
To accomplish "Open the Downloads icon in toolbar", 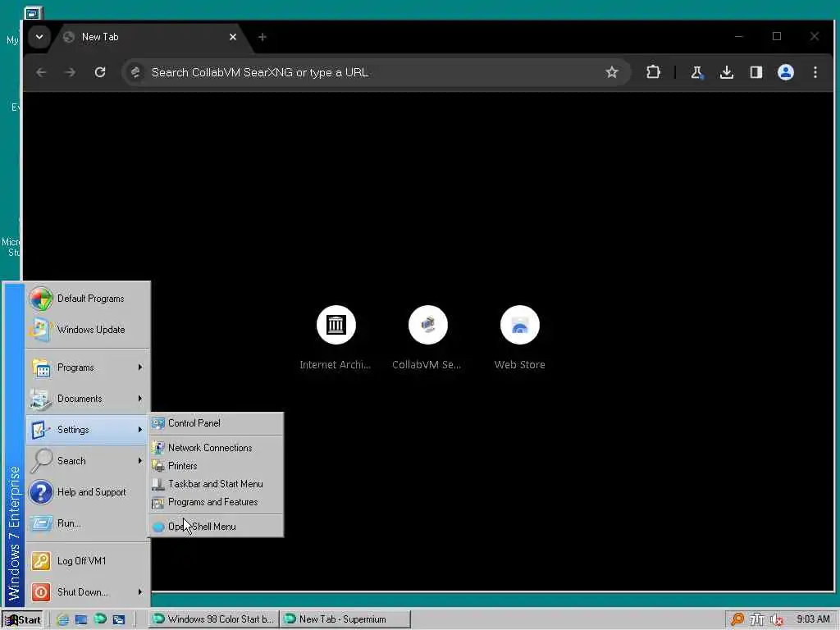I will point(727,72).
